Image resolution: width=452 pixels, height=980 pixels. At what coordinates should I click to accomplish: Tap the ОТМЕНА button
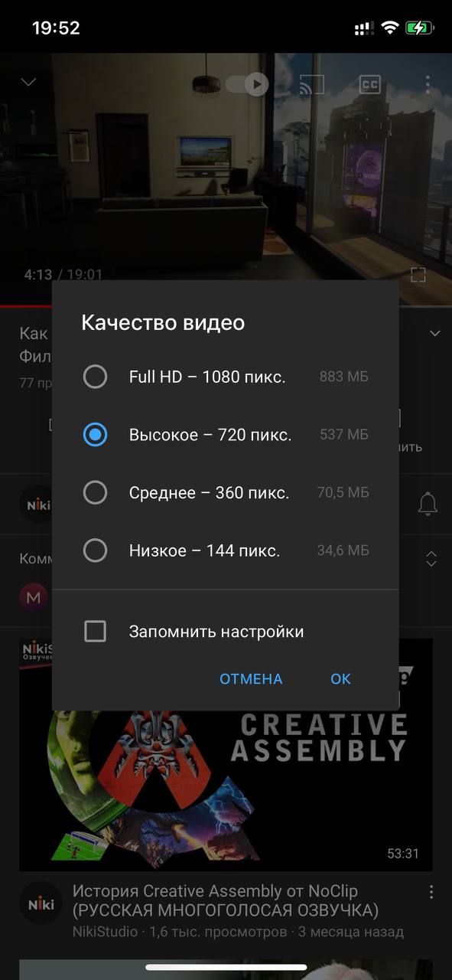tap(251, 679)
